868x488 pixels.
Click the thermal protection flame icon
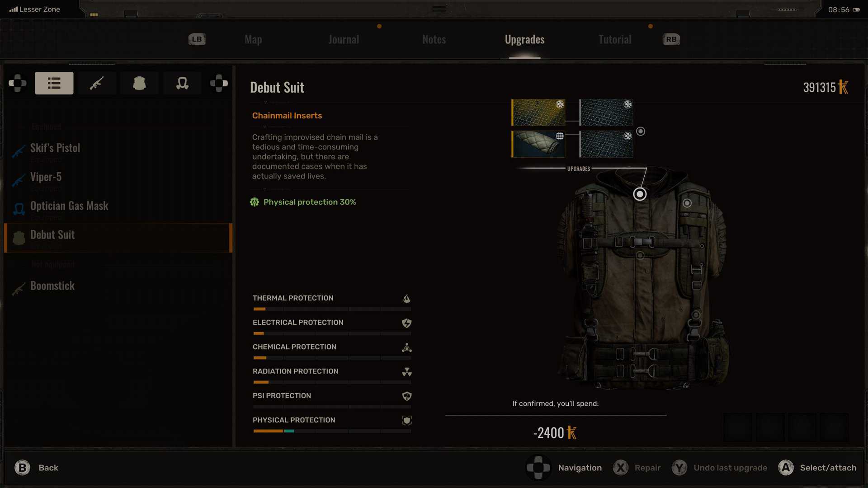[407, 299]
